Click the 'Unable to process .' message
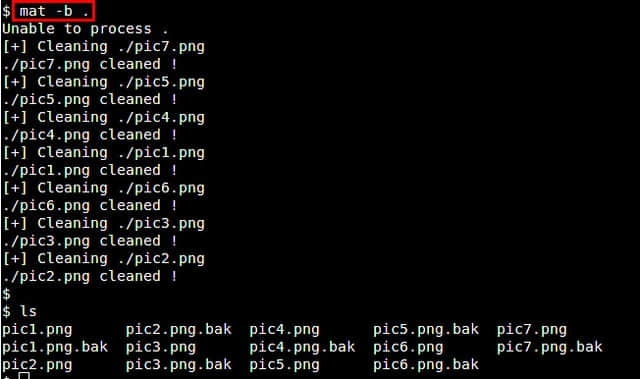This screenshot has width=640, height=379. pyautogui.click(x=85, y=29)
